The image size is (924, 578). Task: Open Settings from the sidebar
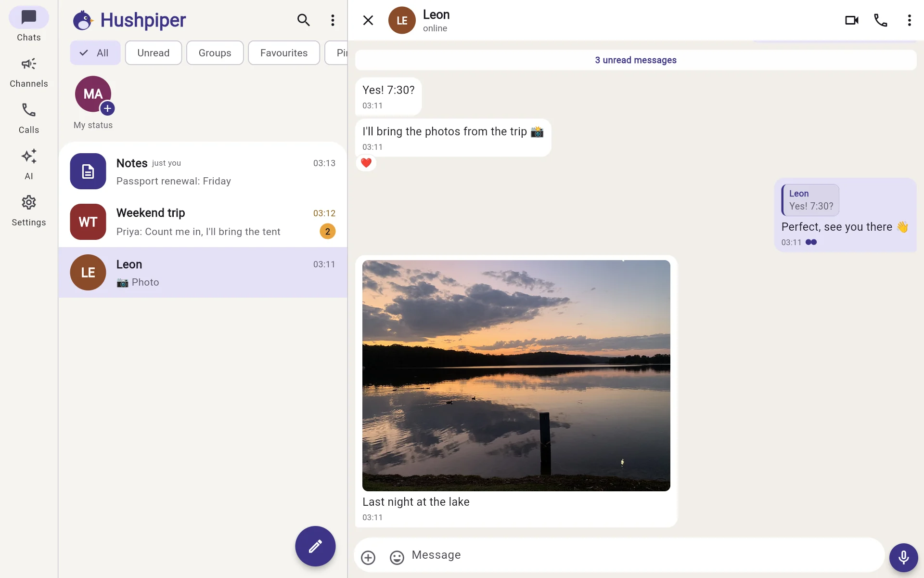pyautogui.click(x=29, y=211)
